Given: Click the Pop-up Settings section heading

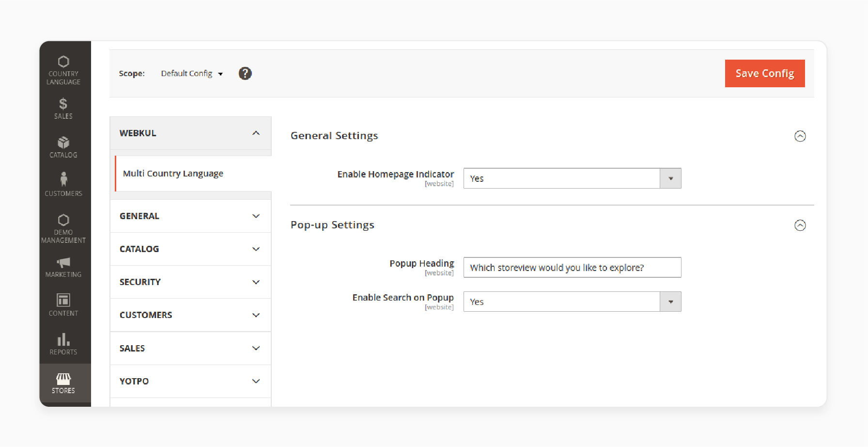Looking at the screenshot, I should (332, 225).
